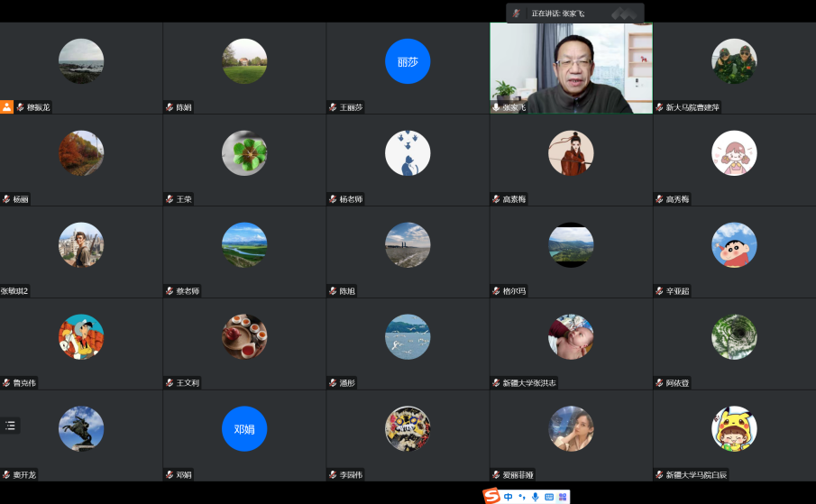Click the Sogou S logo in the input bar
Screen dimensions: 816x504
pos(491,496)
